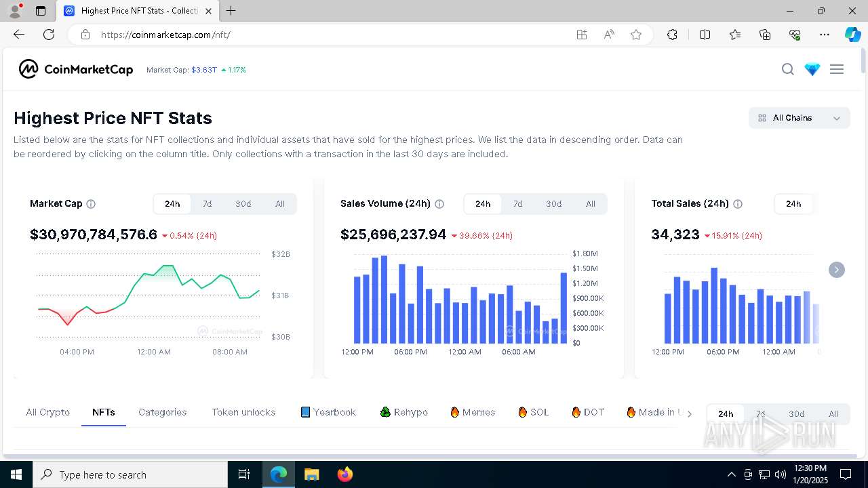Open the DOT category link
Viewport: 868px width, 488px height.
(x=588, y=412)
